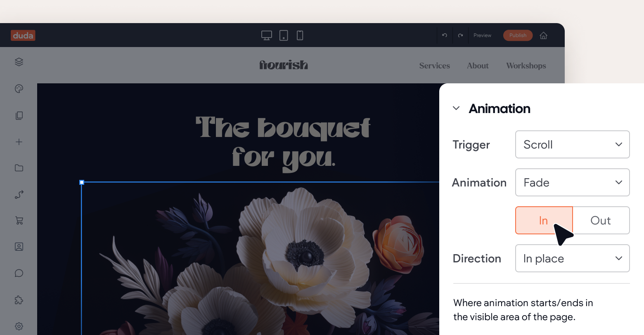This screenshot has width=644, height=335.
Task: Open the eCommerce cart panel
Action: (x=19, y=220)
